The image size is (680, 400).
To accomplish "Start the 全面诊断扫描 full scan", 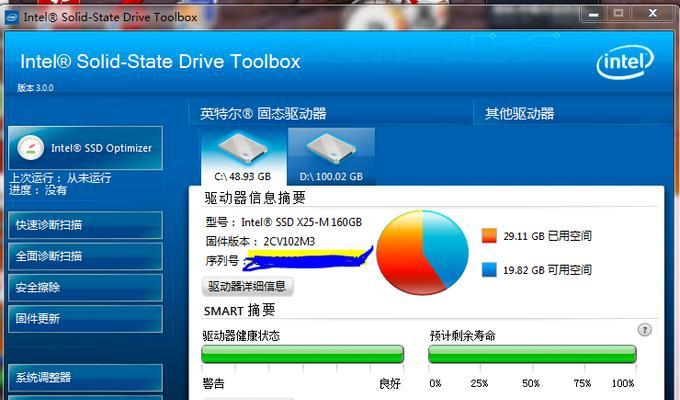I will [x=85, y=256].
